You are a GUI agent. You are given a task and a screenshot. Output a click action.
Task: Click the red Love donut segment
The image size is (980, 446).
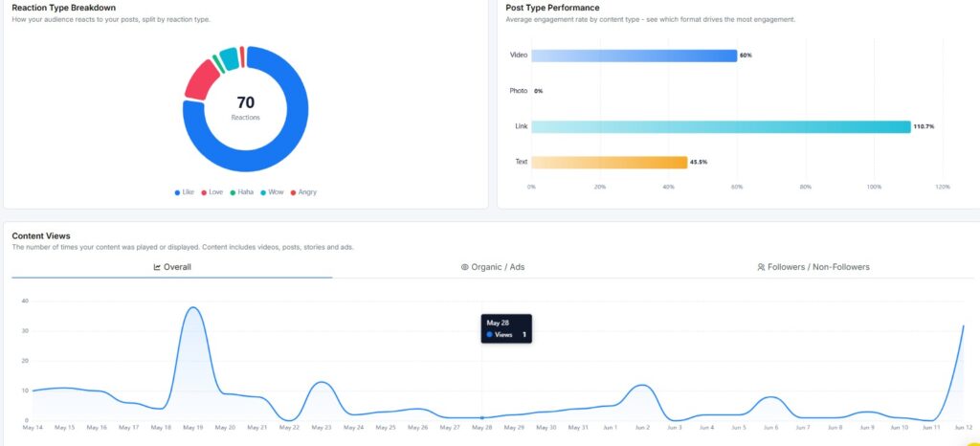tap(201, 80)
